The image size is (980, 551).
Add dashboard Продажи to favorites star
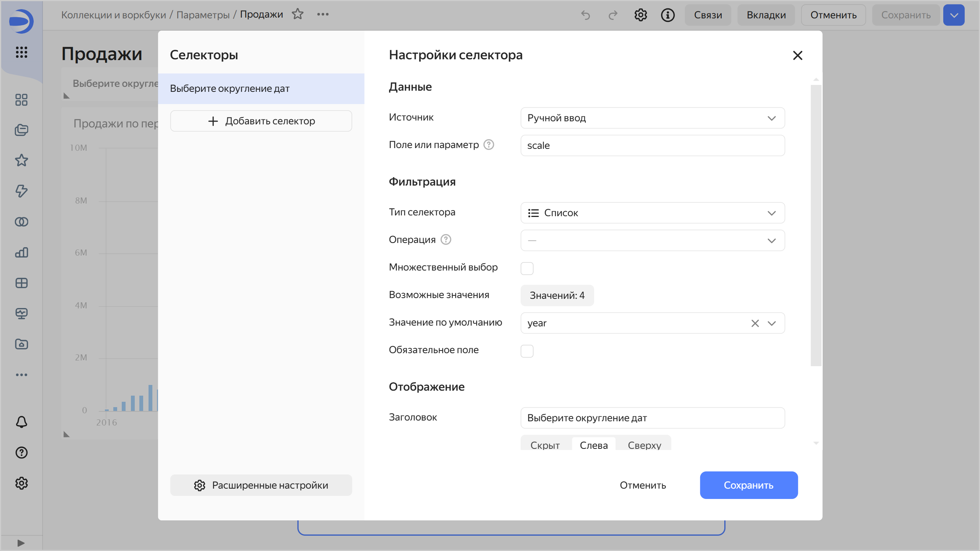(297, 14)
